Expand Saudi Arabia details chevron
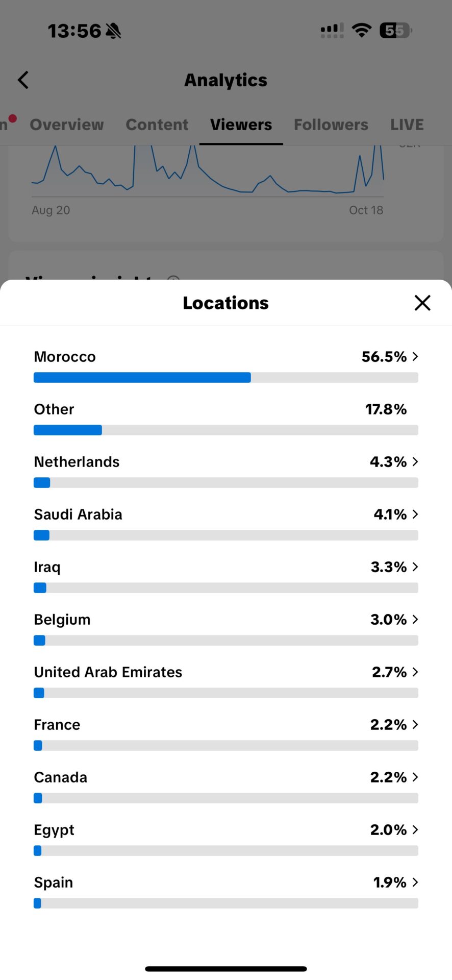The height and width of the screenshot is (980, 452). pyautogui.click(x=415, y=514)
